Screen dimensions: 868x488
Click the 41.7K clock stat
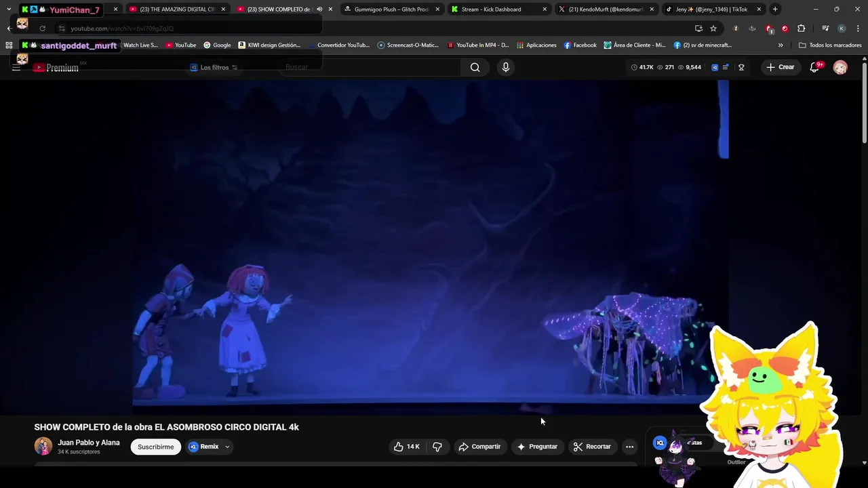[642, 67]
